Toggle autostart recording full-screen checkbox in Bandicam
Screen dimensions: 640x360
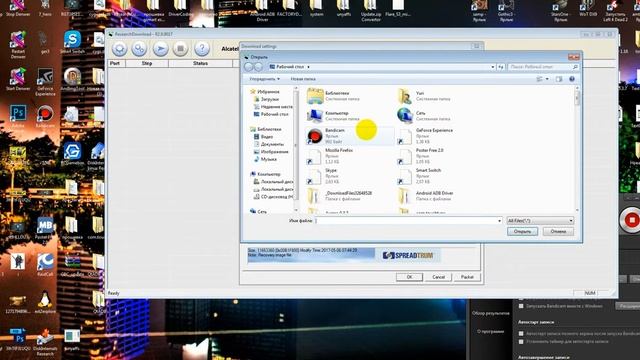pyautogui.click(x=521, y=333)
